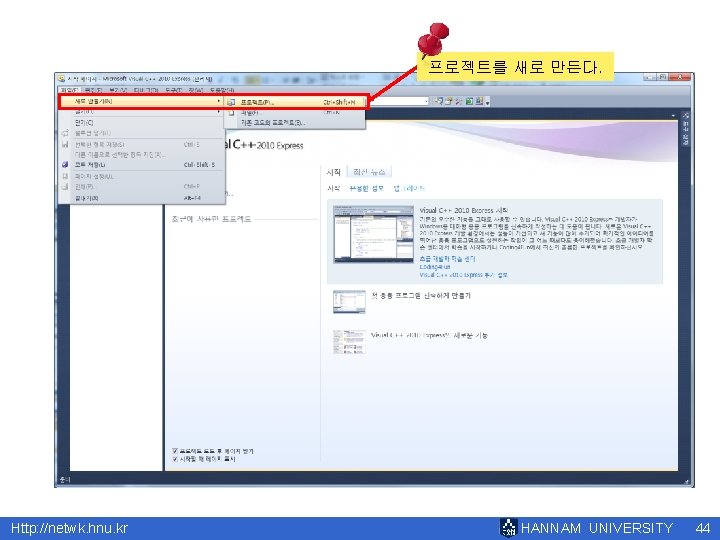Switch to the 최신 뉴스 tab
Screen dimensions: 720x540
(x=369, y=172)
